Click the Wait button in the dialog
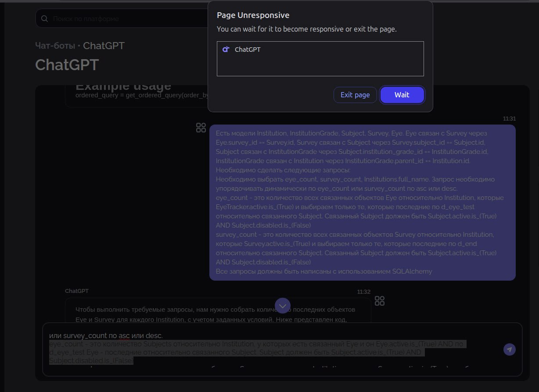 (402, 95)
